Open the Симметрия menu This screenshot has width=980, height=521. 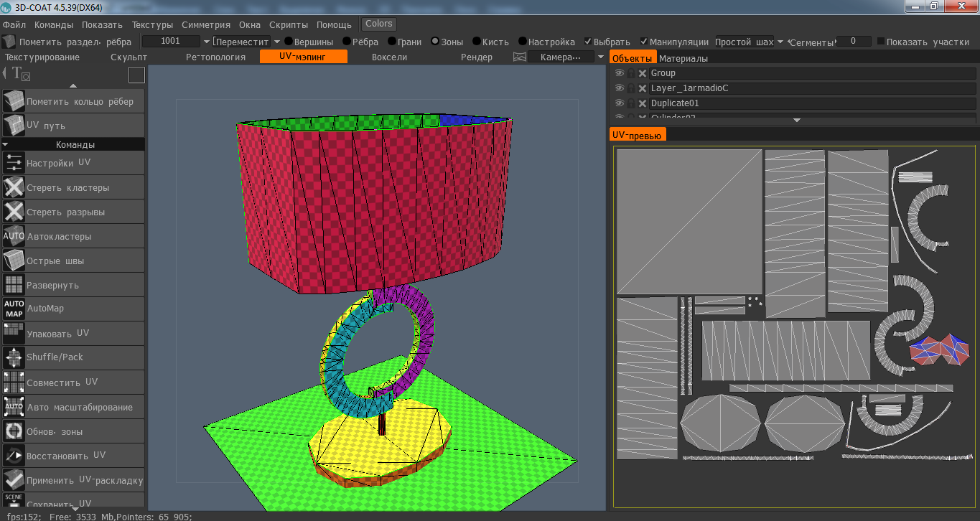206,24
